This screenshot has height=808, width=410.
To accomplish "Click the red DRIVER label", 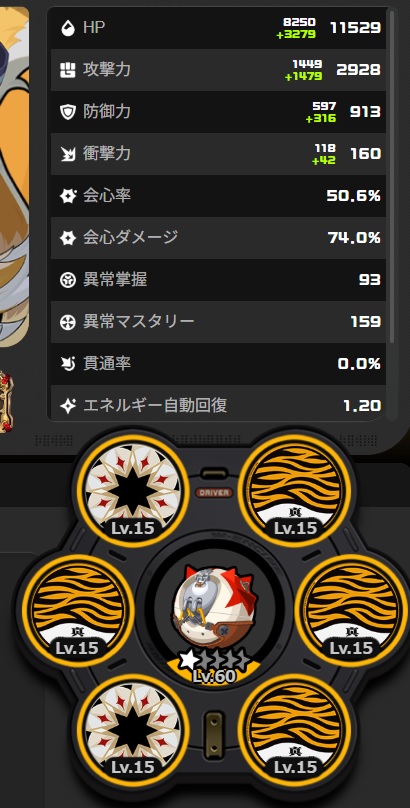I will 214,493.
